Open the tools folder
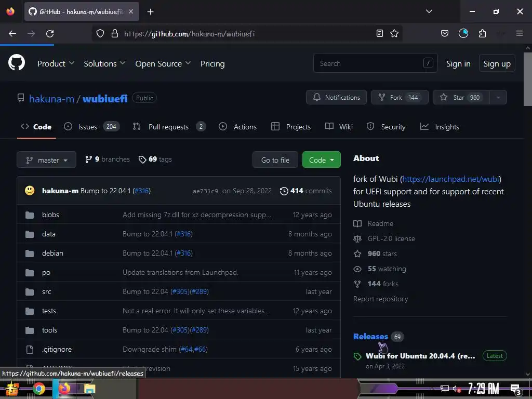The height and width of the screenshot is (399, 532). click(x=49, y=330)
